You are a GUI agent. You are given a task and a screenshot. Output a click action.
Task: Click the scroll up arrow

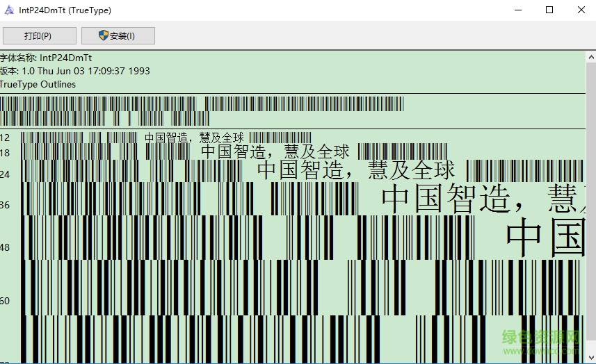pyautogui.click(x=591, y=58)
